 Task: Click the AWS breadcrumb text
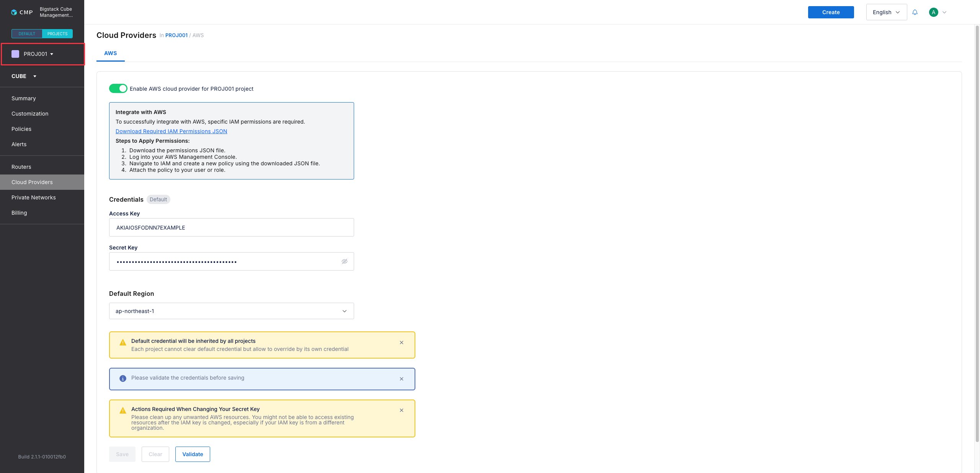(x=198, y=35)
